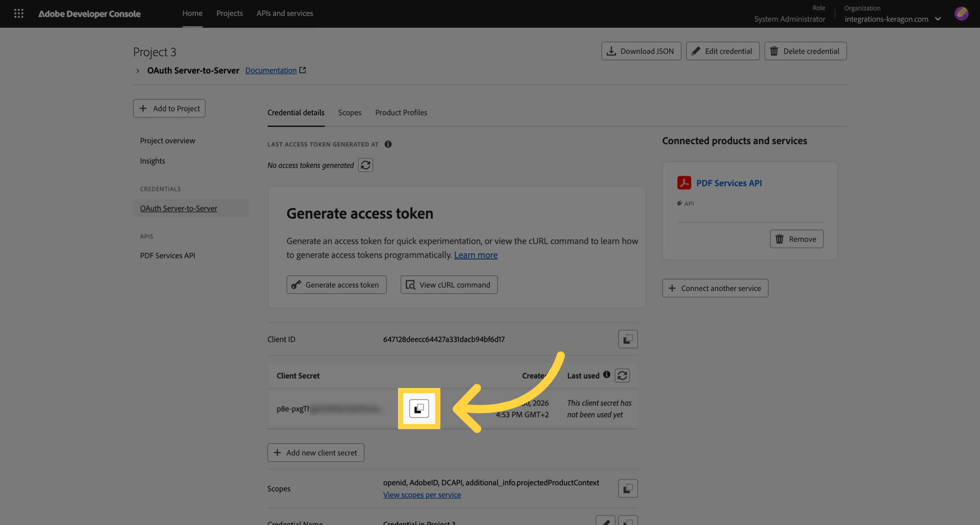
Task: Open the Documentation link
Action: 271,70
